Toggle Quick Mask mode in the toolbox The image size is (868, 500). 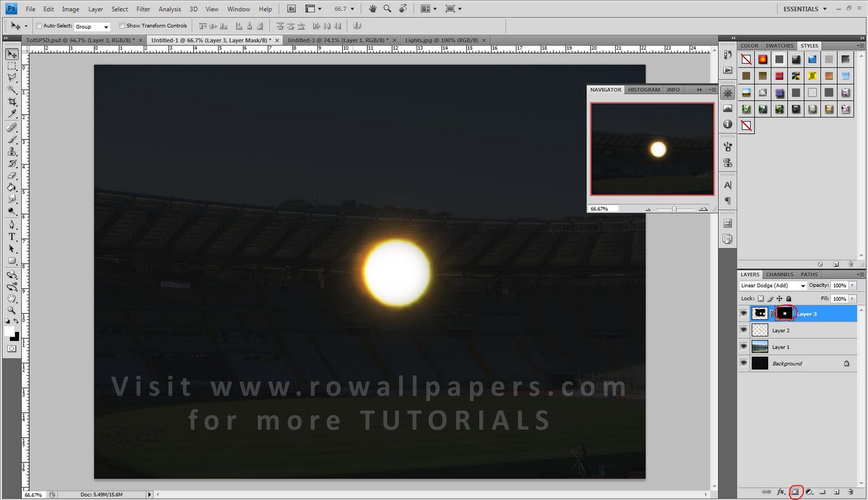coord(11,349)
